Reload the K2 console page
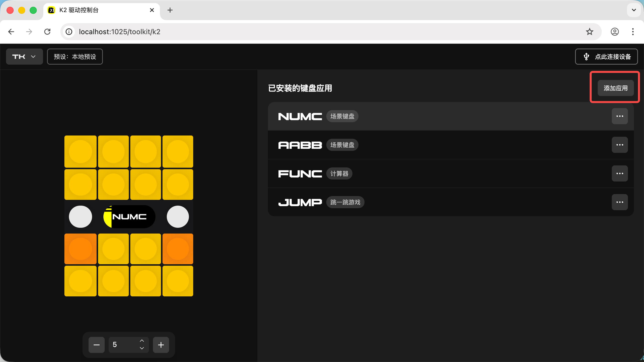This screenshot has width=644, height=362. 47,32
